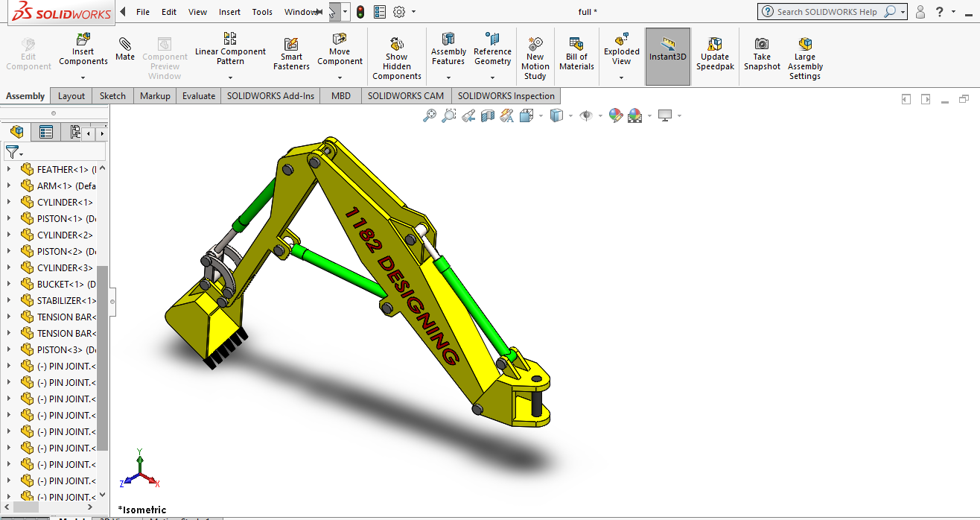Expand the STABILIZER<1> tree item
The width and height of the screenshot is (980, 520).
9,300
